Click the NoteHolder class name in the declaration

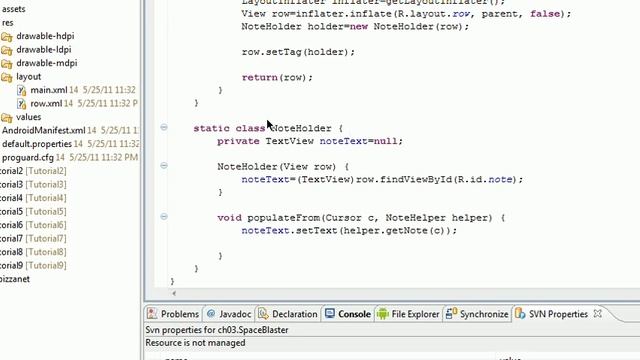point(301,128)
